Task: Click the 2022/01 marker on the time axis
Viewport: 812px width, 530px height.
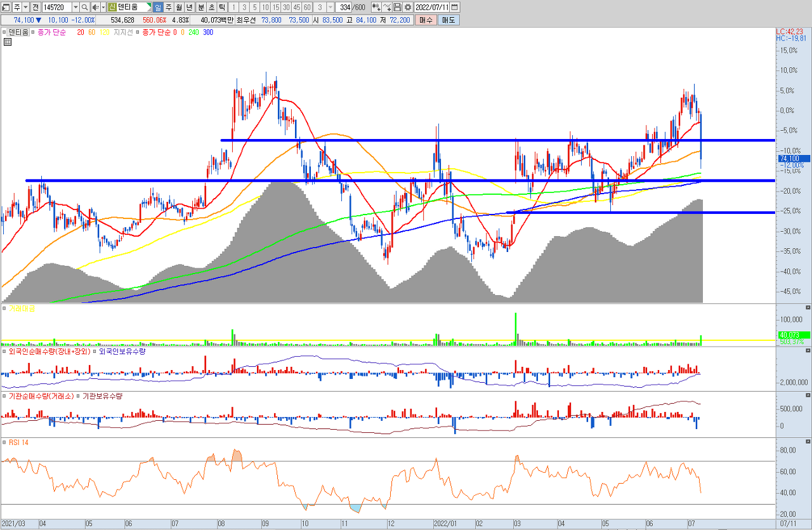Action: pyautogui.click(x=445, y=524)
